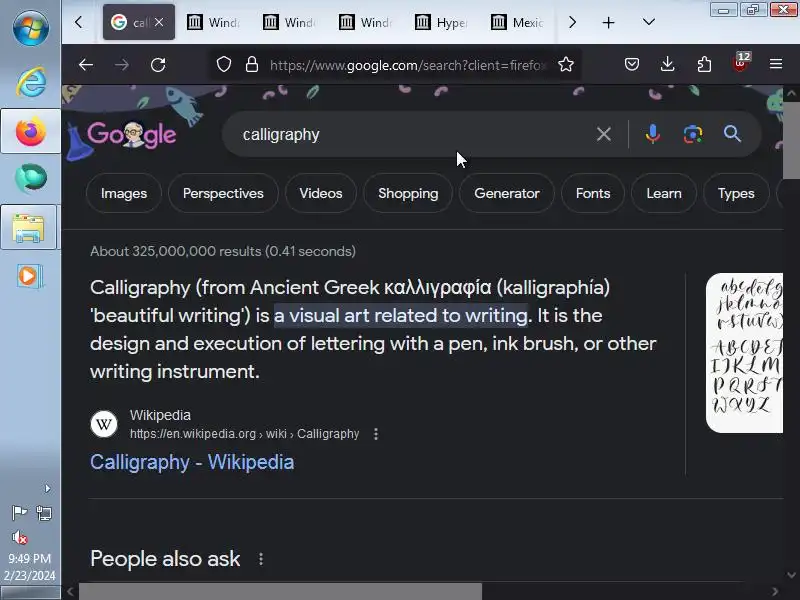Click the network status tray icon
Viewport: 800px width, 600px height.
[x=44, y=513]
